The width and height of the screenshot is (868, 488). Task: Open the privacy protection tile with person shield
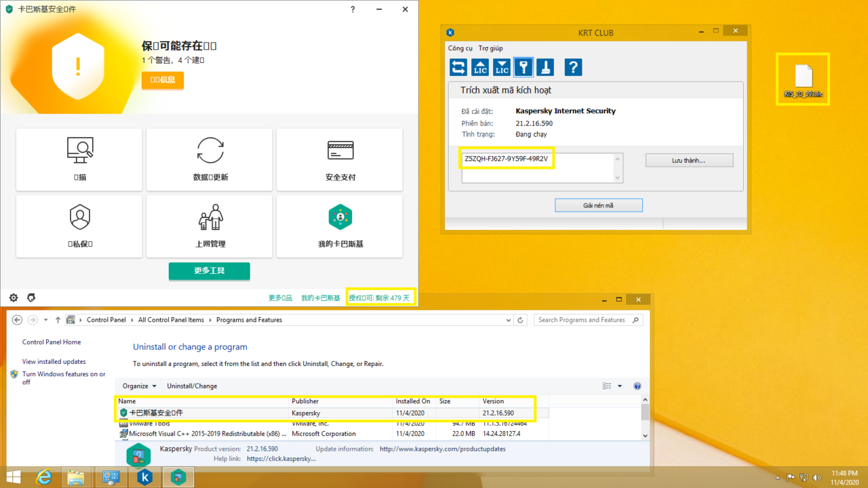(80, 226)
